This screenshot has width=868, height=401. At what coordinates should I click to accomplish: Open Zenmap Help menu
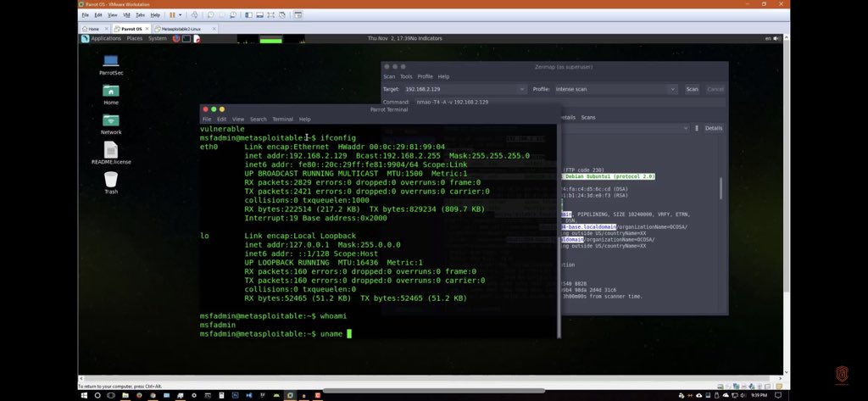[x=443, y=76]
